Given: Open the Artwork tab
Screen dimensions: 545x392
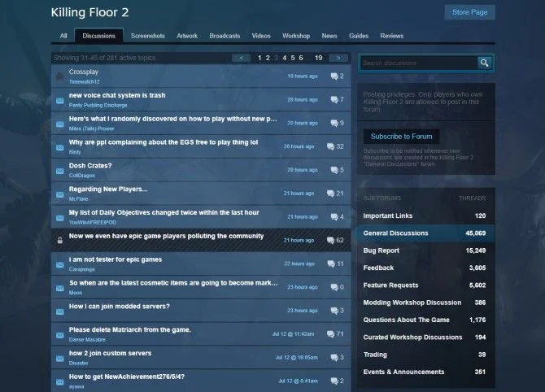Looking at the screenshot, I should point(187,36).
